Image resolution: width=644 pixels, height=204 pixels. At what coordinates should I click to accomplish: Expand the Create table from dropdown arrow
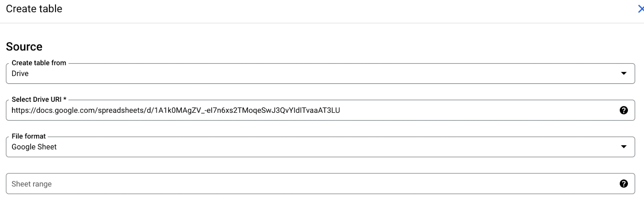tap(623, 73)
